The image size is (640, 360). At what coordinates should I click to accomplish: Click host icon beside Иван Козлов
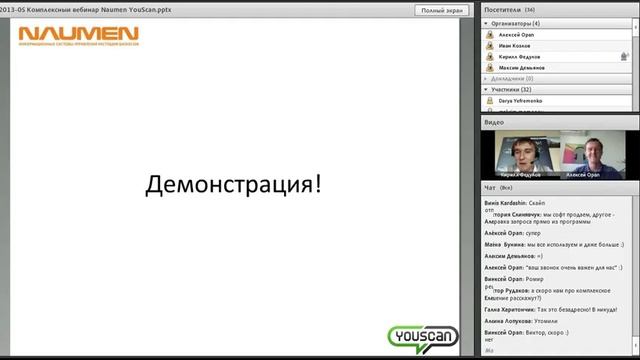(x=490, y=46)
